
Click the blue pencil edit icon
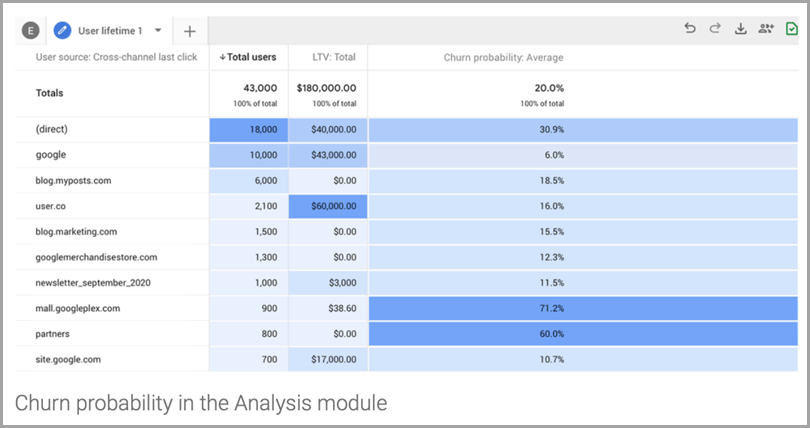tap(62, 30)
